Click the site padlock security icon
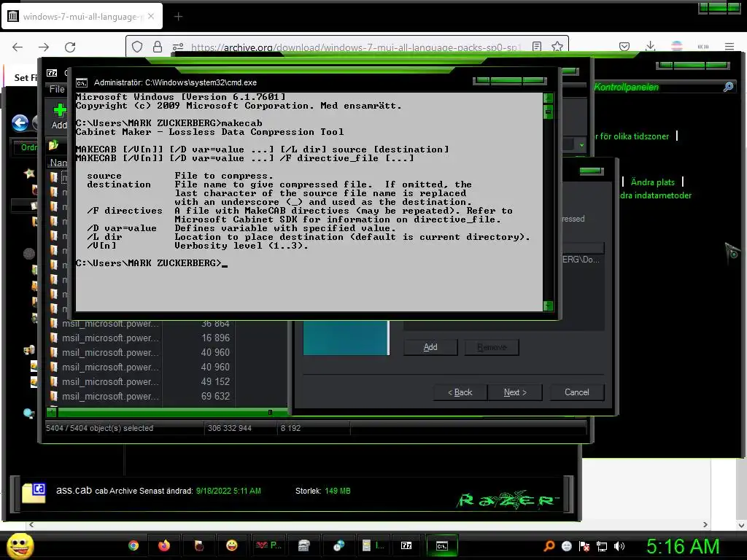This screenshot has width=747, height=560. (158, 47)
